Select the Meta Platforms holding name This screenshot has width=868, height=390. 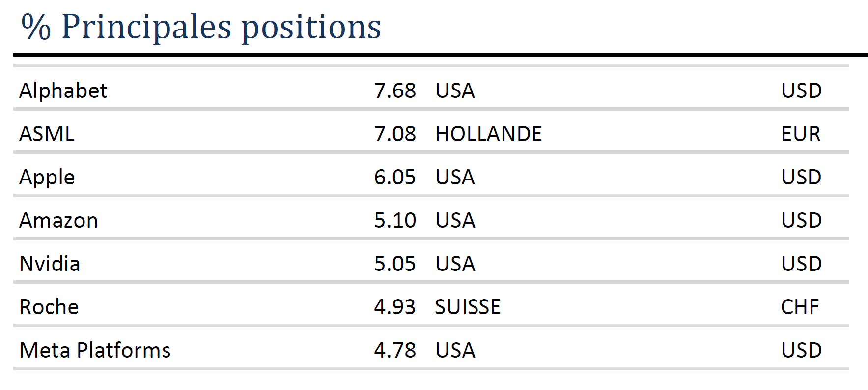[95, 350]
